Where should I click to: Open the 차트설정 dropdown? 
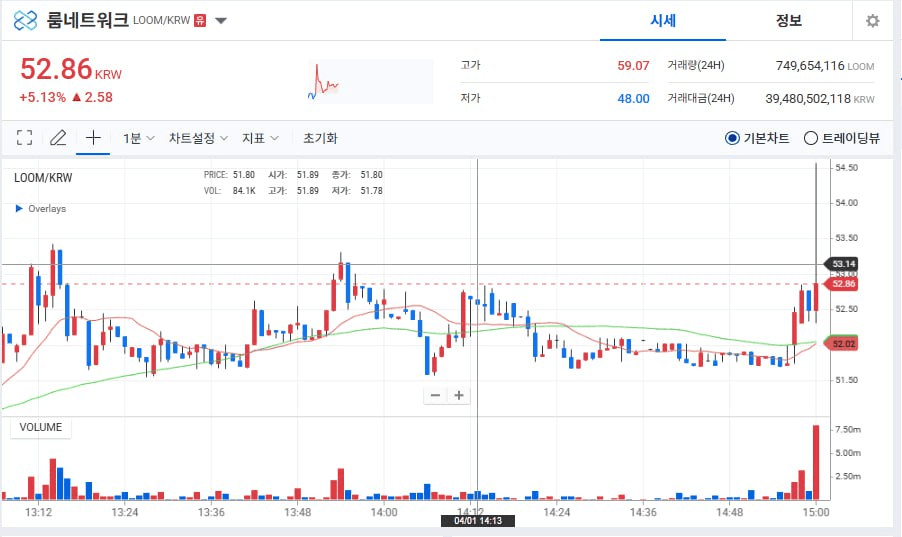click(198, 138)
